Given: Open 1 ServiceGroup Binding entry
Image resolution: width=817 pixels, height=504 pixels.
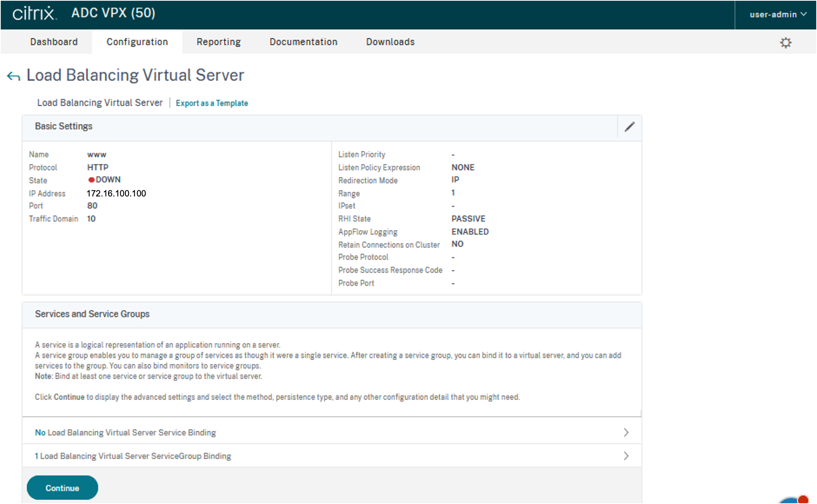Looking at the screenshot, I should coord(133,456).
